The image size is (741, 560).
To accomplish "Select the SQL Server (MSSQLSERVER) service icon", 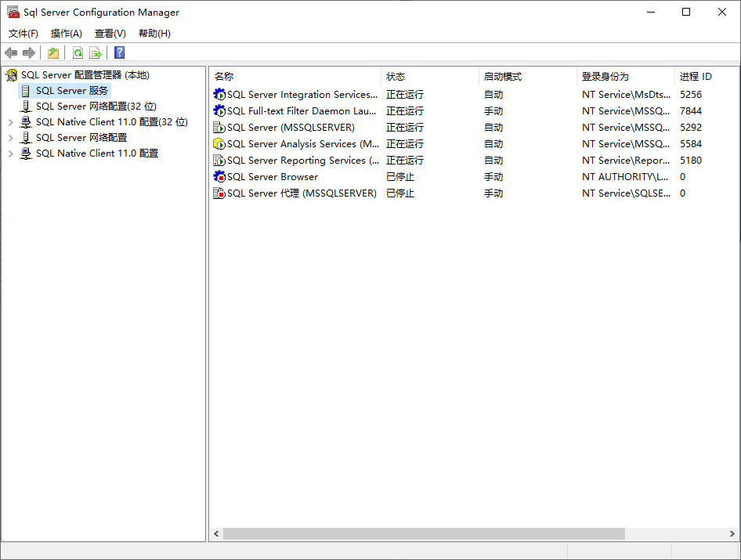I will pyautogui.click(x=218, y=127).
